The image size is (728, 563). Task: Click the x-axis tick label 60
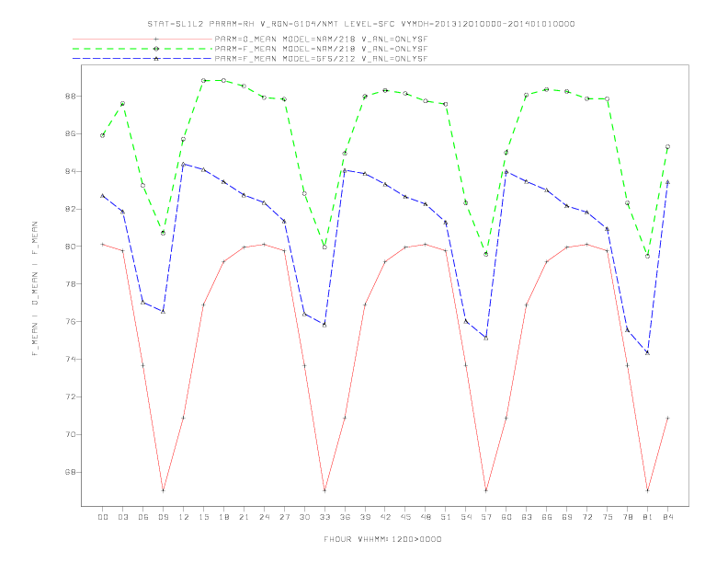[x=506, y=517]
